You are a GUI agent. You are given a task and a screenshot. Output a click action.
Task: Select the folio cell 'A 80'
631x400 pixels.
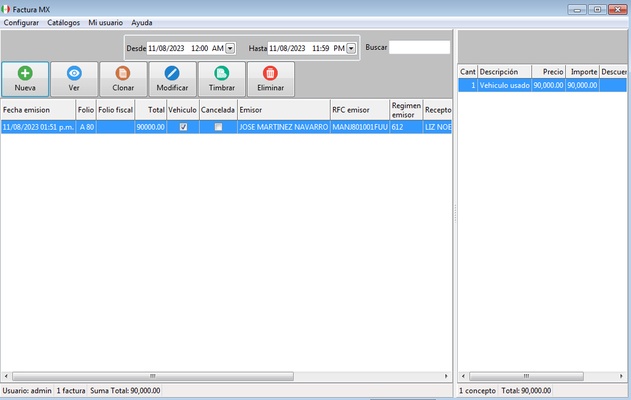click(x=86, y=127)
